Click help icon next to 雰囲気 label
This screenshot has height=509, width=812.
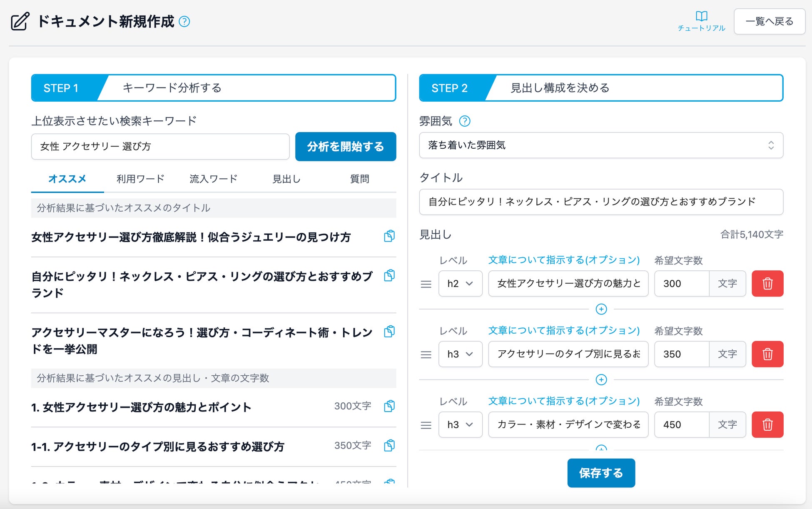click(x=464, y=121)
